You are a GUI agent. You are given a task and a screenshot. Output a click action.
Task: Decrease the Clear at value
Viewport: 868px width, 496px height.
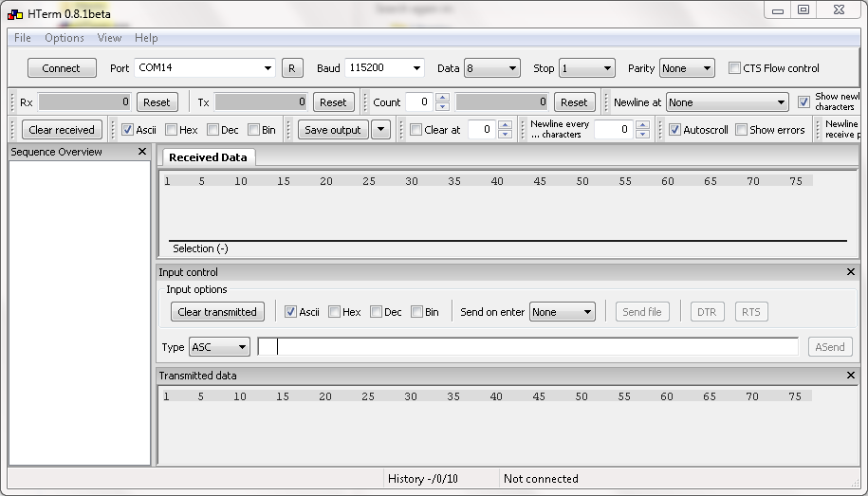[505, 134]
